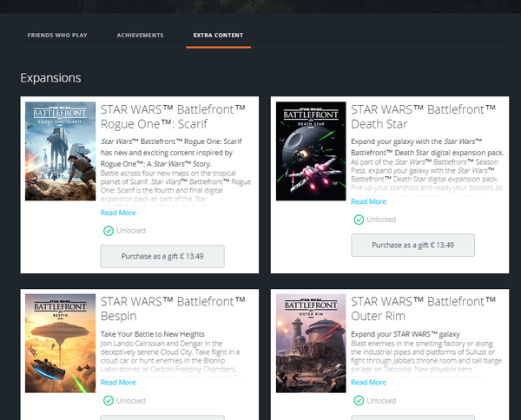Viewport: 521px width, 420px height.
Task: Read More about the Outer Rim expansion
Action: tap(368, 383)
